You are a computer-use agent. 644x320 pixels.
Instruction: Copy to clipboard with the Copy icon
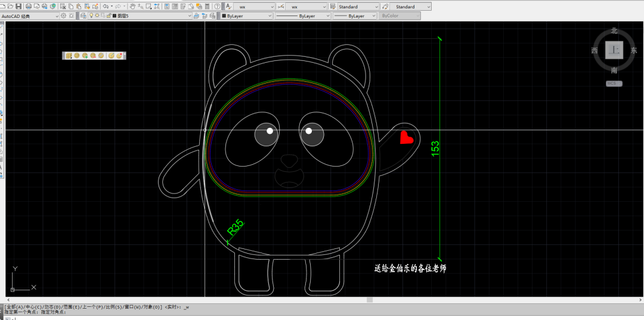pos(71,6)
